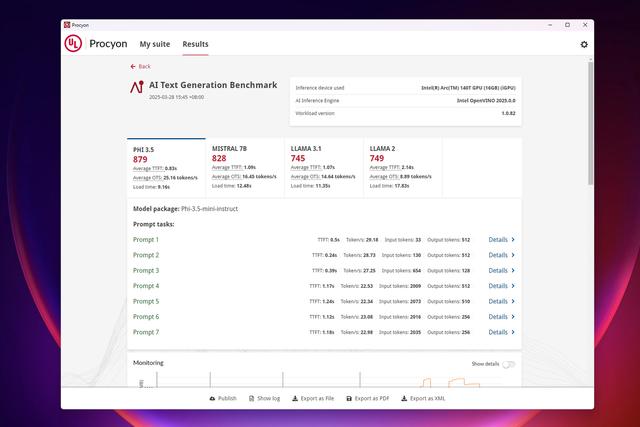Open the Results tab

tap(195, 44)
